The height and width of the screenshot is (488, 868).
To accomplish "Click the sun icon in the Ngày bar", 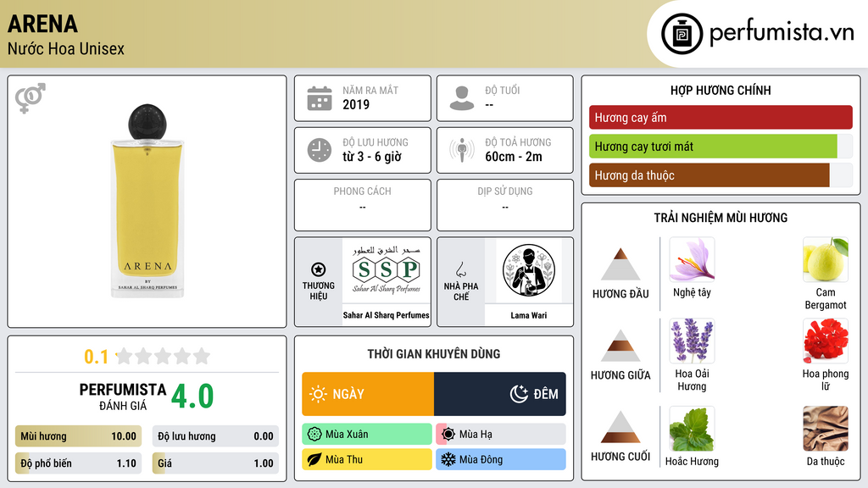I will coord(318,394).
